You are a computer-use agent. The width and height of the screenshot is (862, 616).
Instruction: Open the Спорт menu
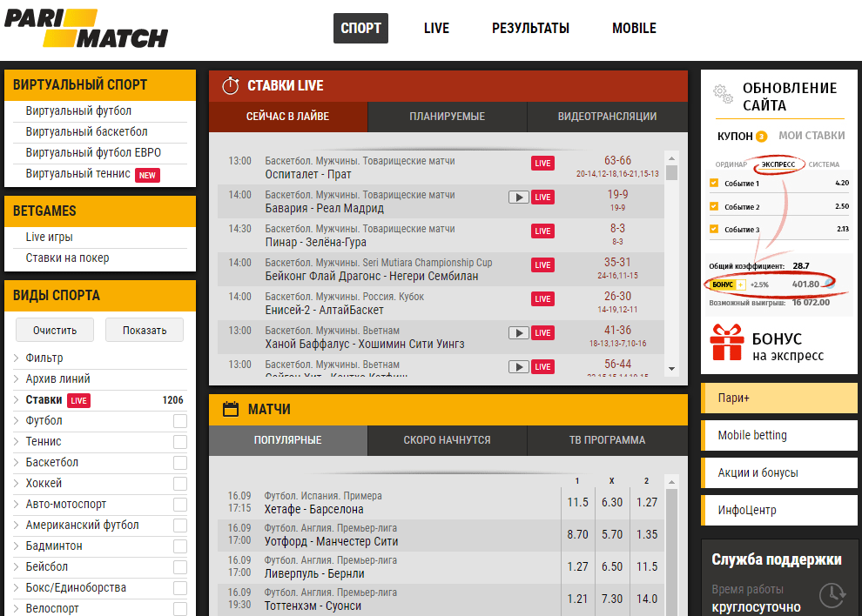[x=360, y=28]
